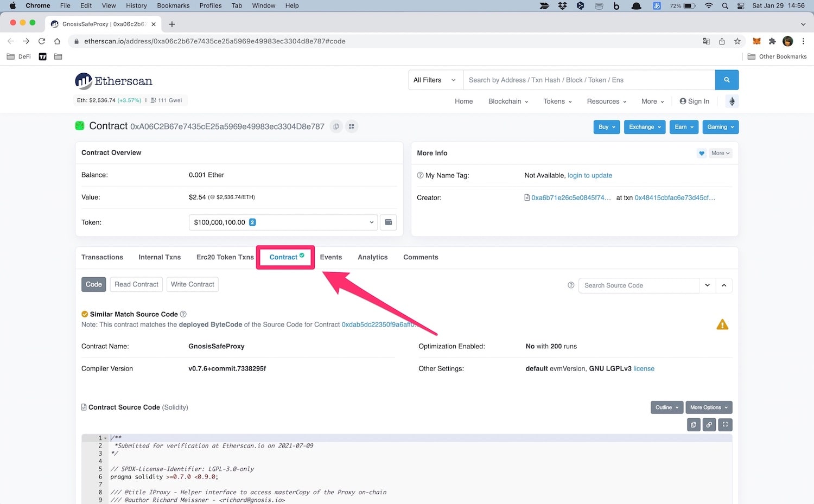Click share icon in address bar
This screenshot has width=814, height=504.
[722, 41]
